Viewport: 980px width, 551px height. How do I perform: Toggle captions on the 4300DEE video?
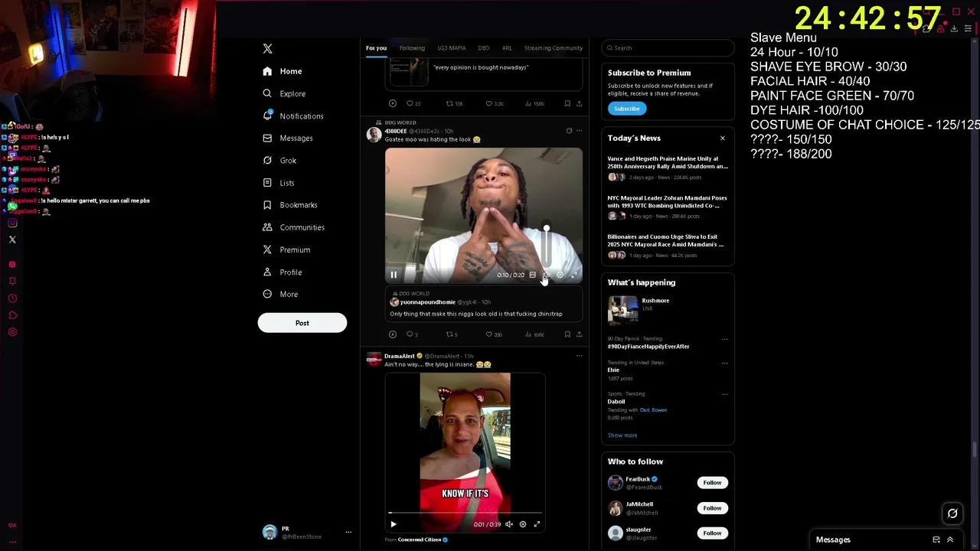pyautogui.click(x=533, y=275)
